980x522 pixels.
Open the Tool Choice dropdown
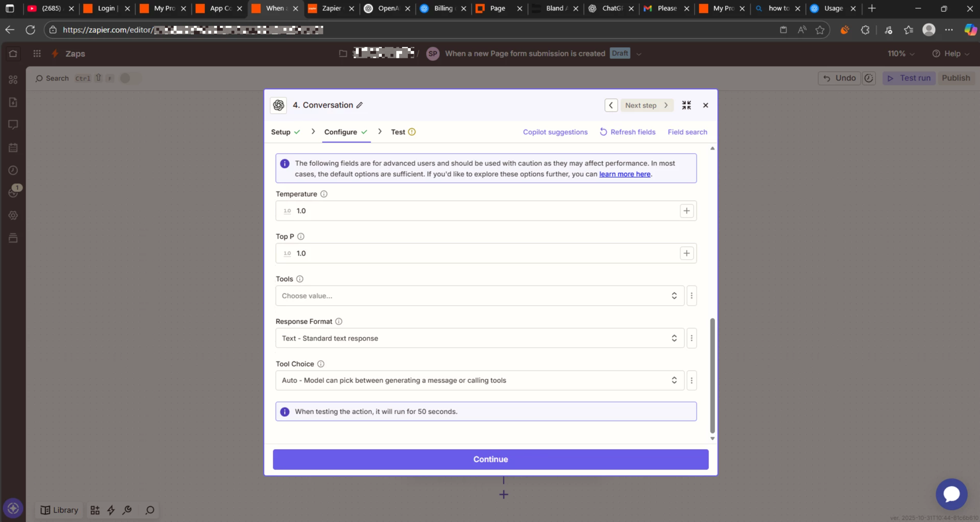[479, 380]
